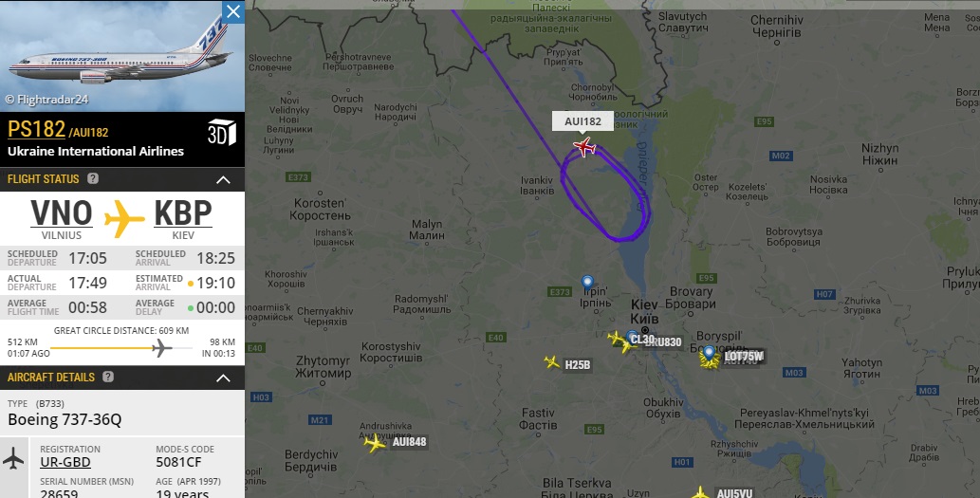The width and height of the screenshot is (980, 498).
Task: Click the AUI182 callsign label on map
Action: 582,121
